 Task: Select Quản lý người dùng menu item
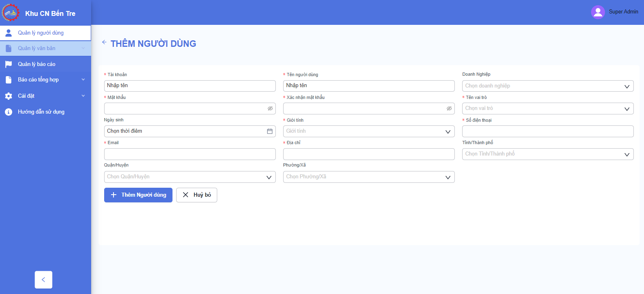(x=46, y=33)
